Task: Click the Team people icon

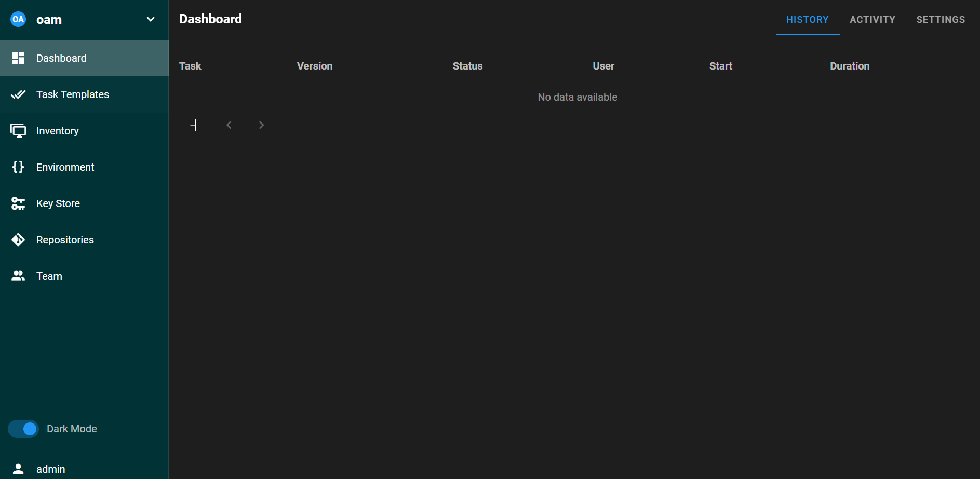Action: (18, 276)
